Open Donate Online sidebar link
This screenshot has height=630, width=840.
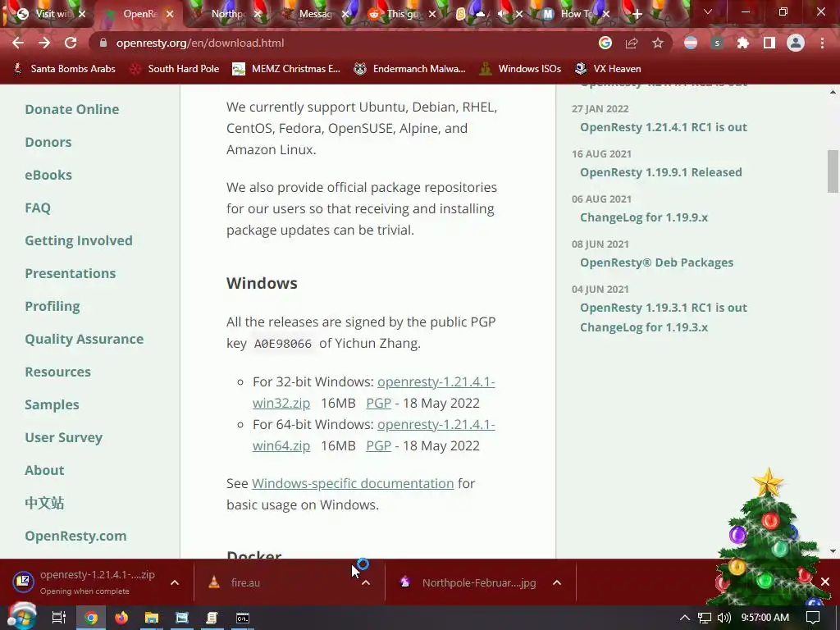pyautogui.click(x=72, y=109)
